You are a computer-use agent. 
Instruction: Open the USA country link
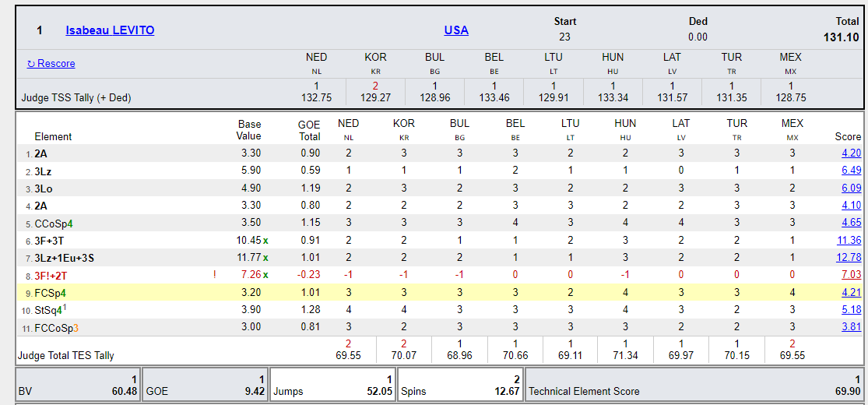456,30
